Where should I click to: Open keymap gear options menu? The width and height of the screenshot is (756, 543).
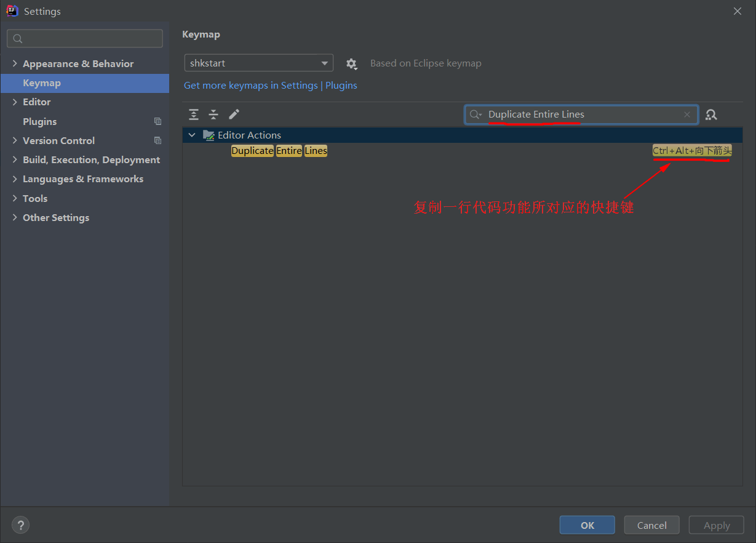tap(351, 63)
